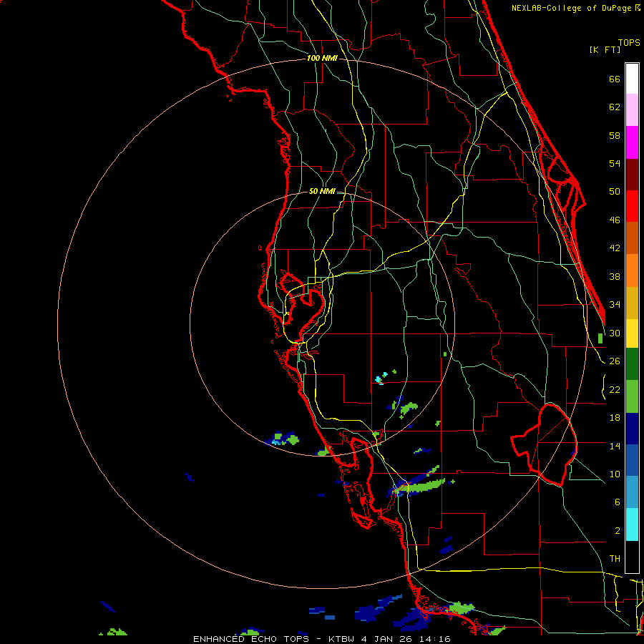This screenshot has height=644, width=644.
Task: Click the dark green legend band
Action: pos(632,364)
